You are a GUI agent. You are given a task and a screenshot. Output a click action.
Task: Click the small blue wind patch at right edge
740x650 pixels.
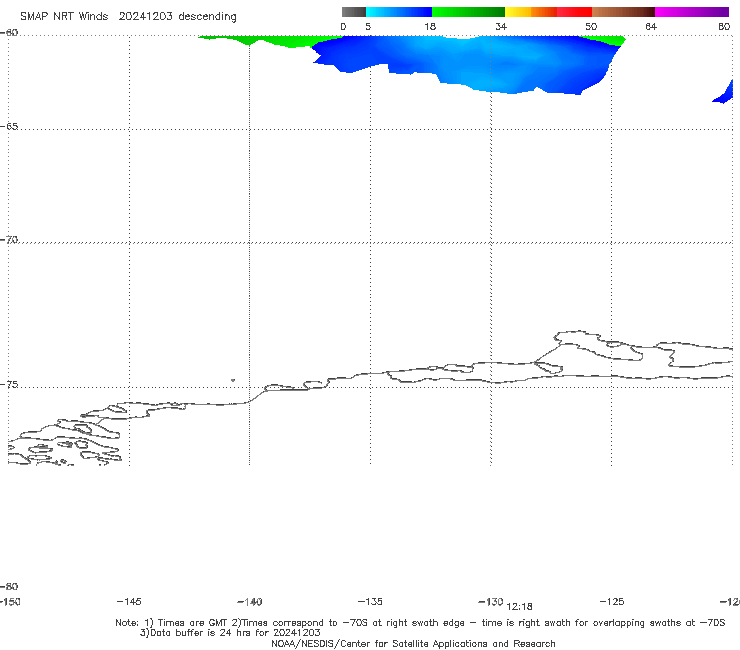724,92
